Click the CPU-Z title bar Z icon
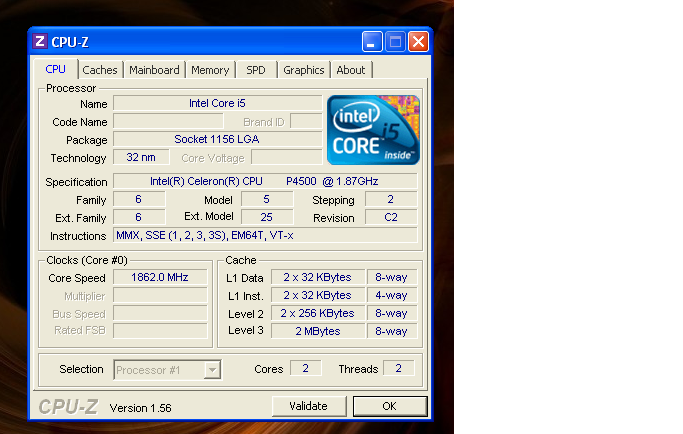 point(40,41)
